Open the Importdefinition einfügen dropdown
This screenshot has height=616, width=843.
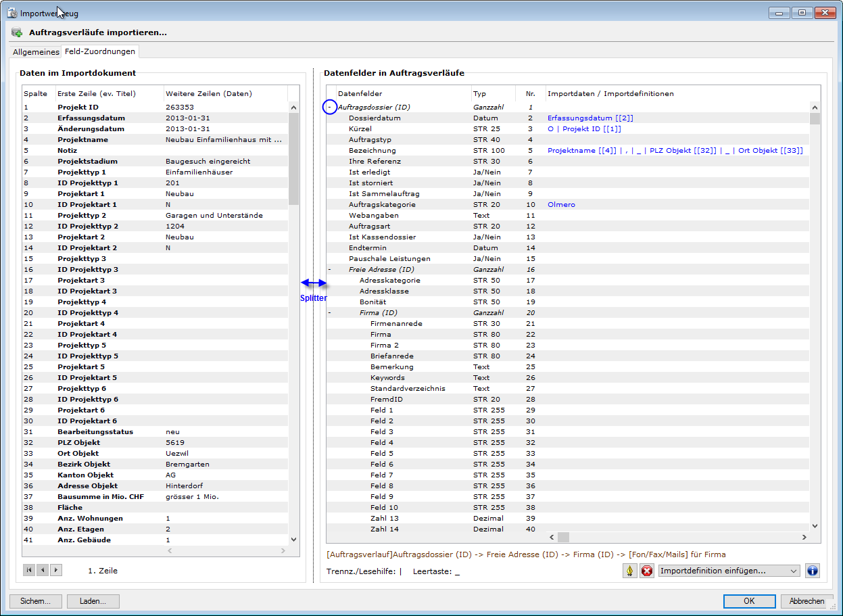click(729, 571)
